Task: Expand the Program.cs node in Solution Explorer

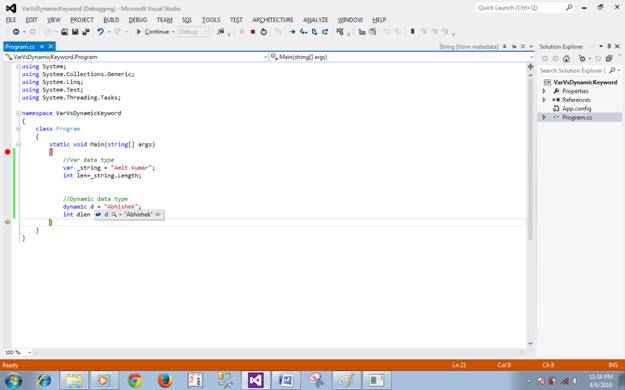Action: (544, 117)
